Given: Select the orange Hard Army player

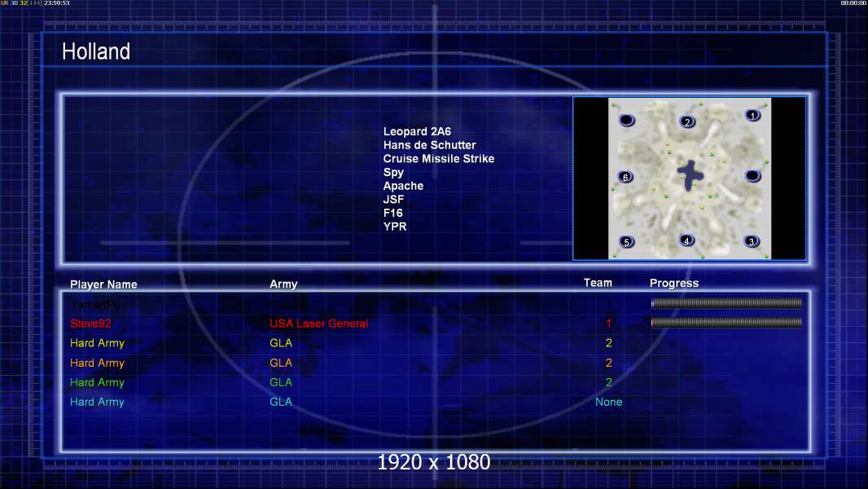Looking at the screenshot, I should (97, 363).
